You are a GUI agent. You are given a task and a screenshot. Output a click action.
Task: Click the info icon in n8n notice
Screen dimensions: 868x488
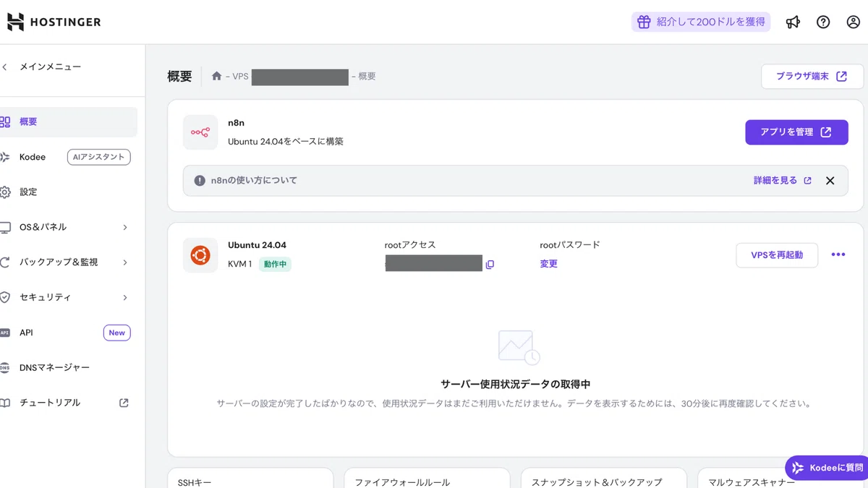(200, 181)
